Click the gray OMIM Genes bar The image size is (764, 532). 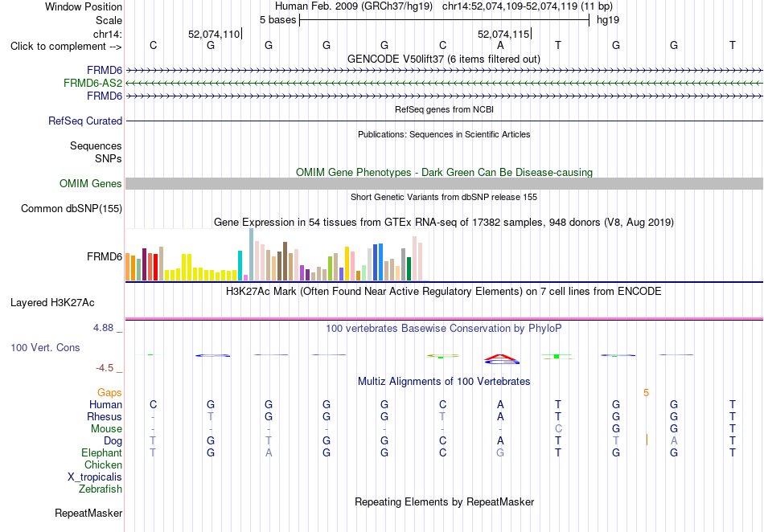[445, 183]
